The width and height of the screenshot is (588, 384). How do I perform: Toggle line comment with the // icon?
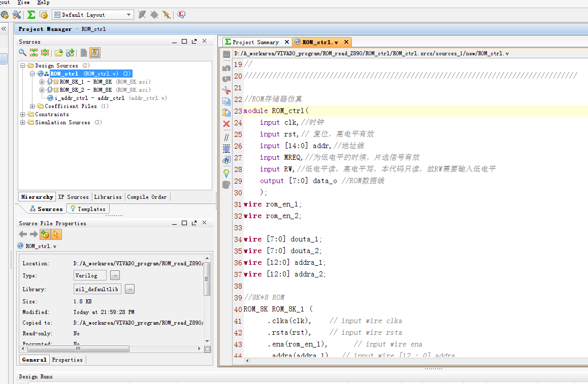coord(226,137)
